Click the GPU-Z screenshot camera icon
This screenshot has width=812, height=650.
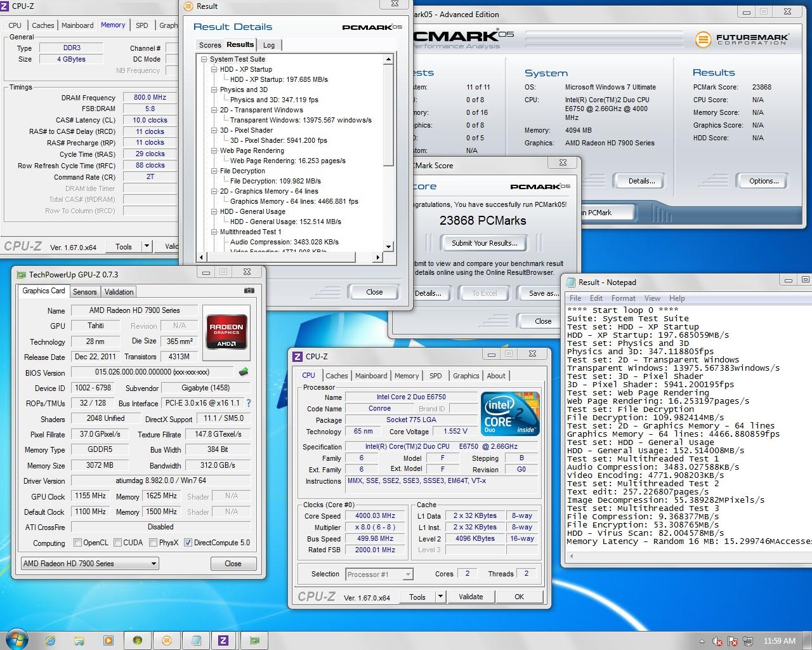249,291
